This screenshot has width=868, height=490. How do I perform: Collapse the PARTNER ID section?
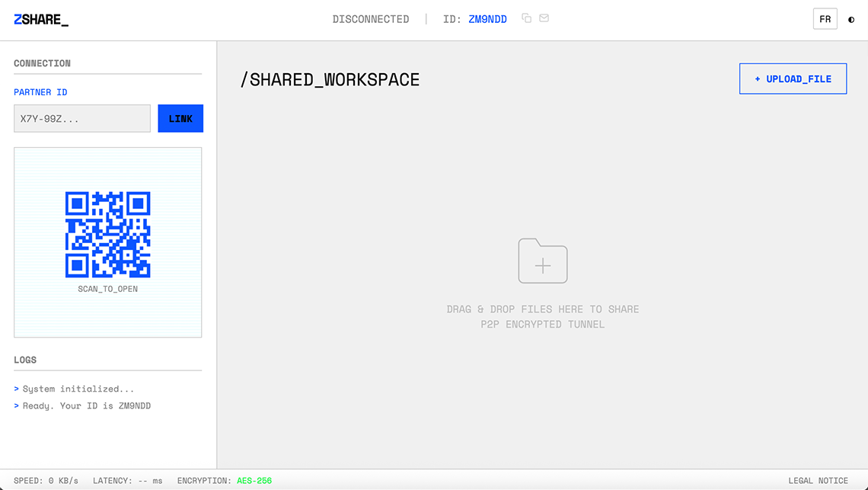[40, 91]
